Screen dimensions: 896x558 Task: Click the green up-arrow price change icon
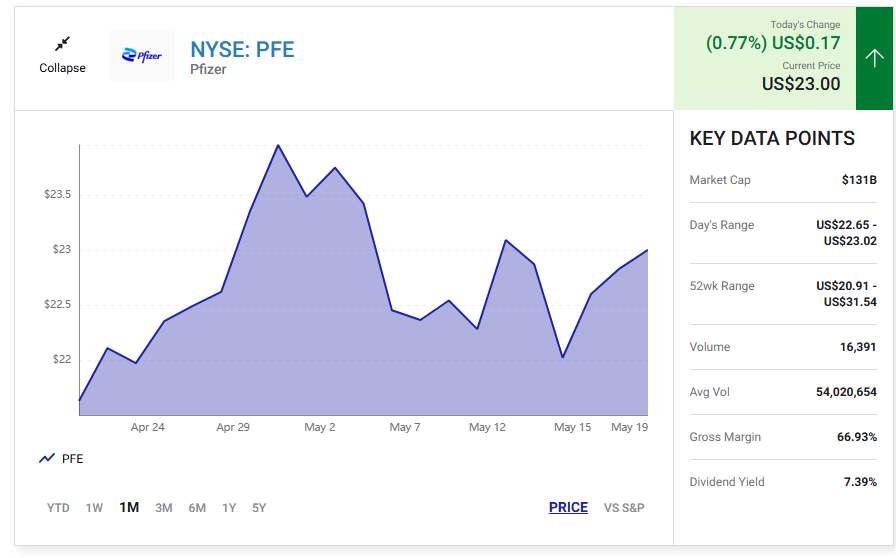coord(874,58)
